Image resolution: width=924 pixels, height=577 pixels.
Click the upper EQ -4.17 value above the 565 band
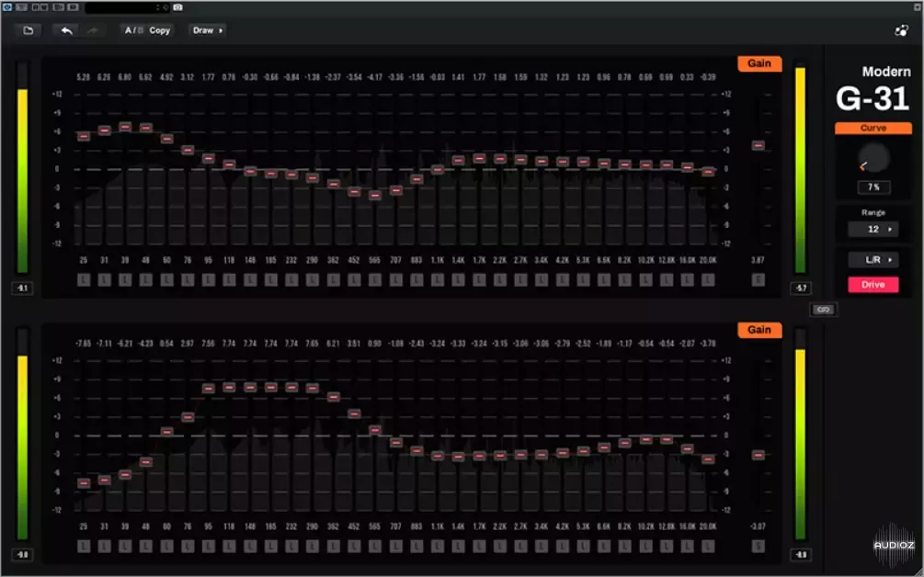click(x=375, y=77)
